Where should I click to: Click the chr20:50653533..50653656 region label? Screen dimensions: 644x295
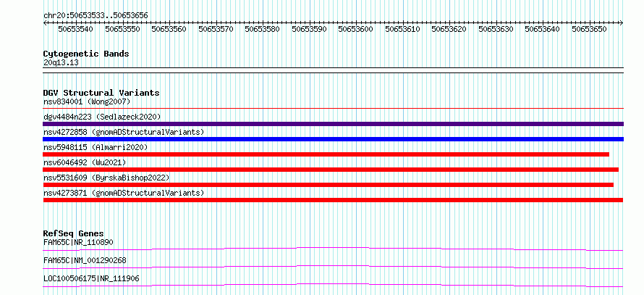pos(96,16)
